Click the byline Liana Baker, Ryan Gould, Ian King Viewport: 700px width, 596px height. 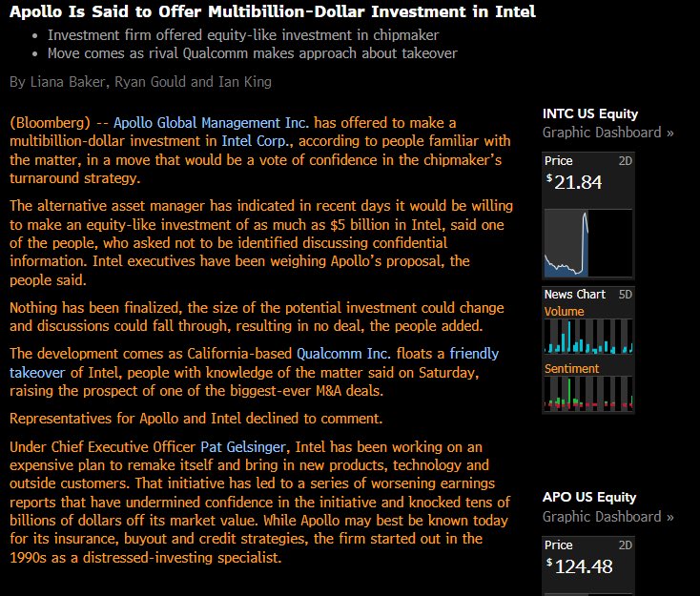[x=140, y=82]
